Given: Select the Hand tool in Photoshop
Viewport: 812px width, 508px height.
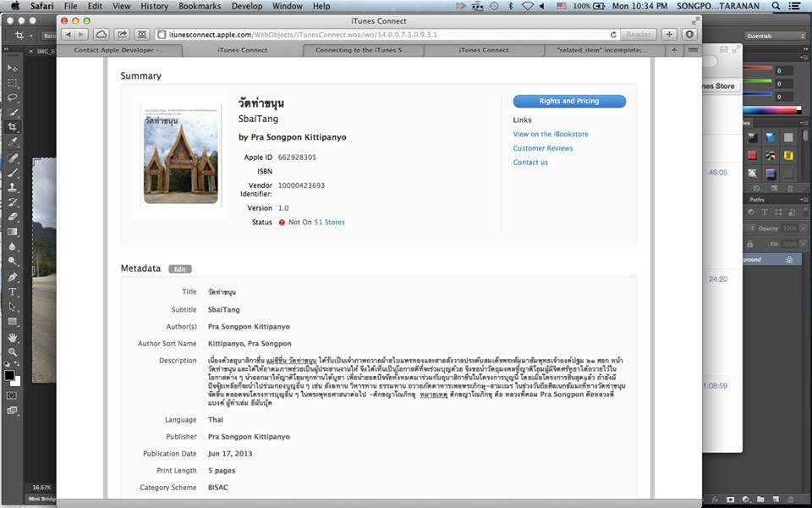Looking at the screenshot, I should coord(13,338).
